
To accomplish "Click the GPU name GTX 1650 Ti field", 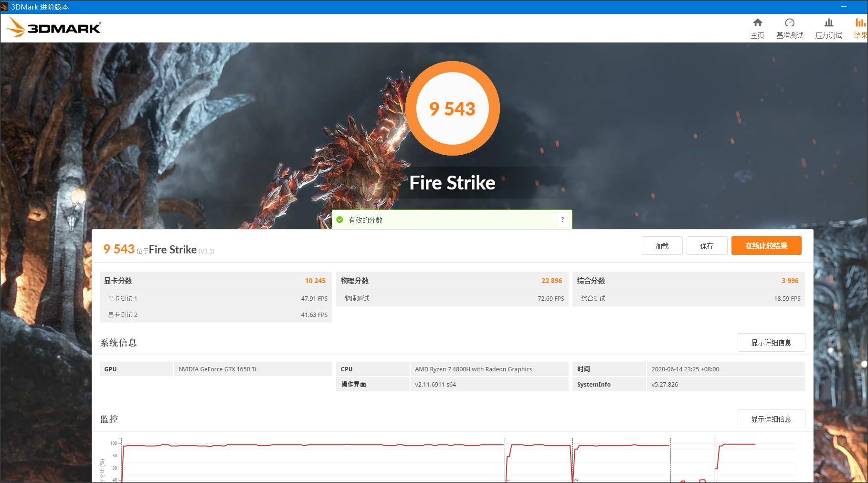I will [252, 369].
